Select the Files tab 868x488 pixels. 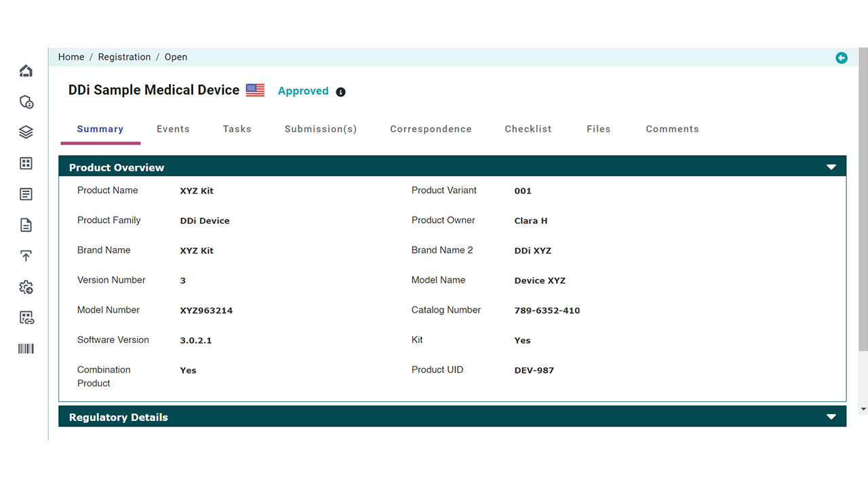coord(598,129)
